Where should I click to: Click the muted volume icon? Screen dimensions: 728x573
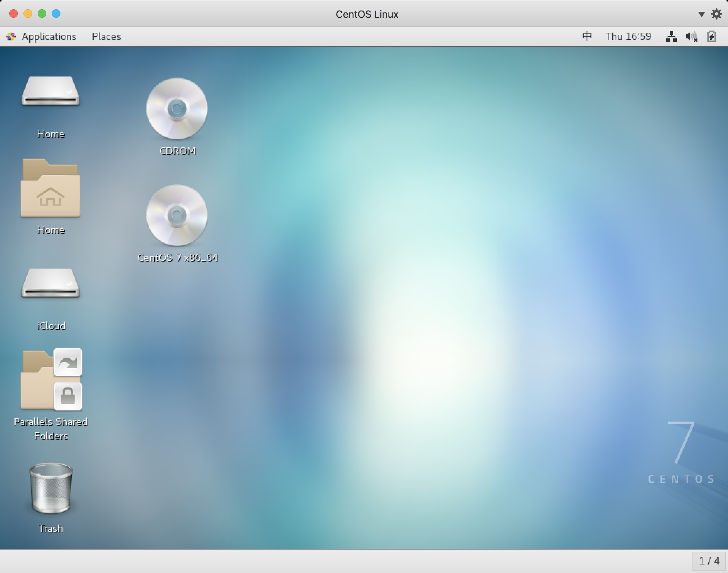click(x=691, y=36)
